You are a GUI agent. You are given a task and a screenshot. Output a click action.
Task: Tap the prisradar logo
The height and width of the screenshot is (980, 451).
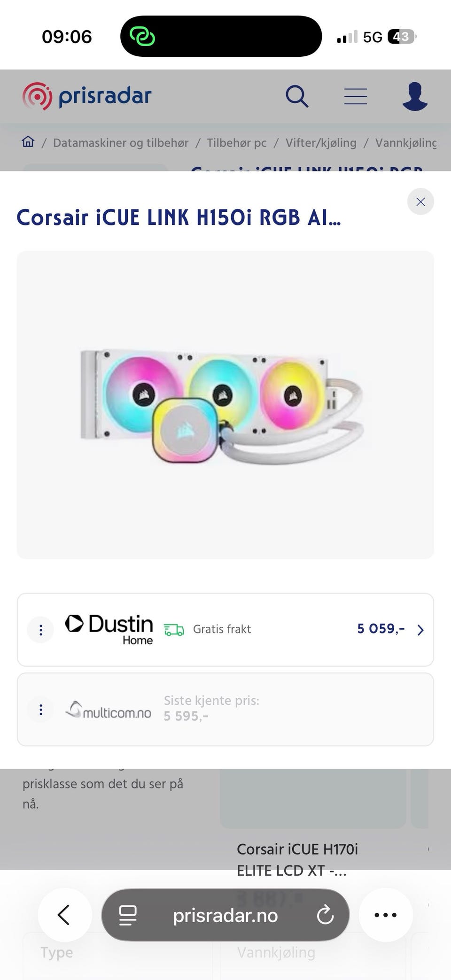pos(87,96)
